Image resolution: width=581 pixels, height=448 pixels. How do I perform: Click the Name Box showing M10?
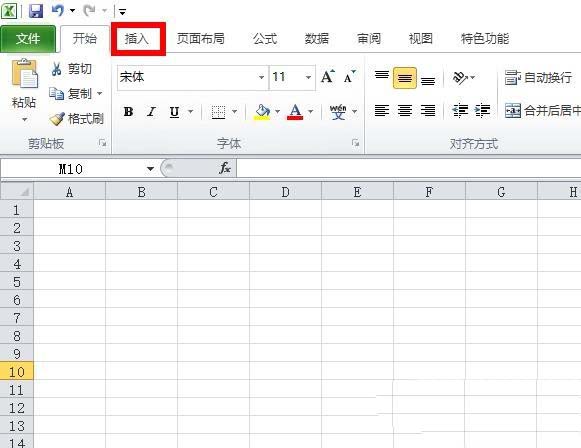(72, 169)
